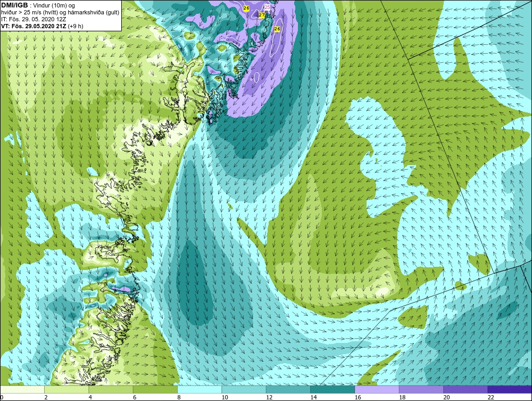
Task: Click the darkest purple legend swatch above 22
Action: coord(510,389)
